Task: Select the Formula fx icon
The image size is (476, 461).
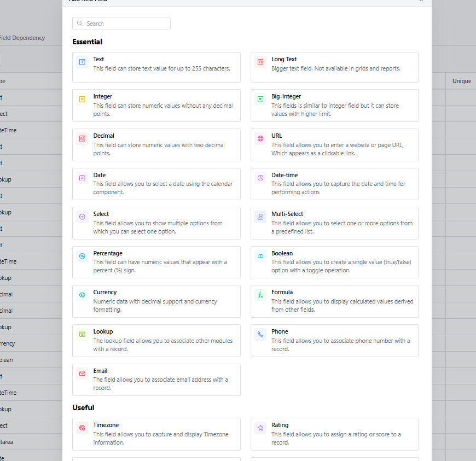Action: point(260,295)
